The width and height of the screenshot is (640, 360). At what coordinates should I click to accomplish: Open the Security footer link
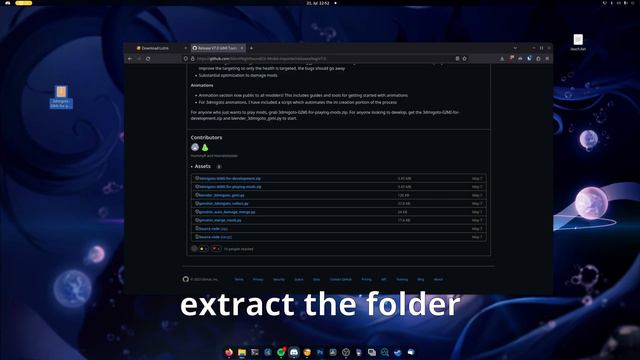click(279, 280)
